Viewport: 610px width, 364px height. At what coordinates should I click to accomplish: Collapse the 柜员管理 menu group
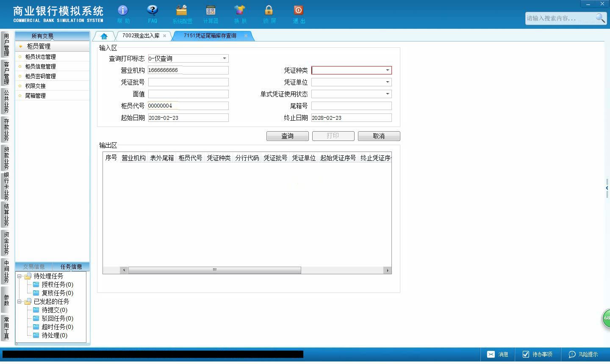20,47
